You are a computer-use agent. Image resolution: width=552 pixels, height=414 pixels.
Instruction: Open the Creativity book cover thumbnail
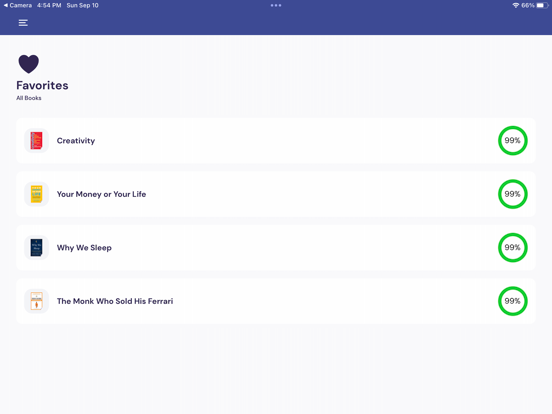[36, 140]
